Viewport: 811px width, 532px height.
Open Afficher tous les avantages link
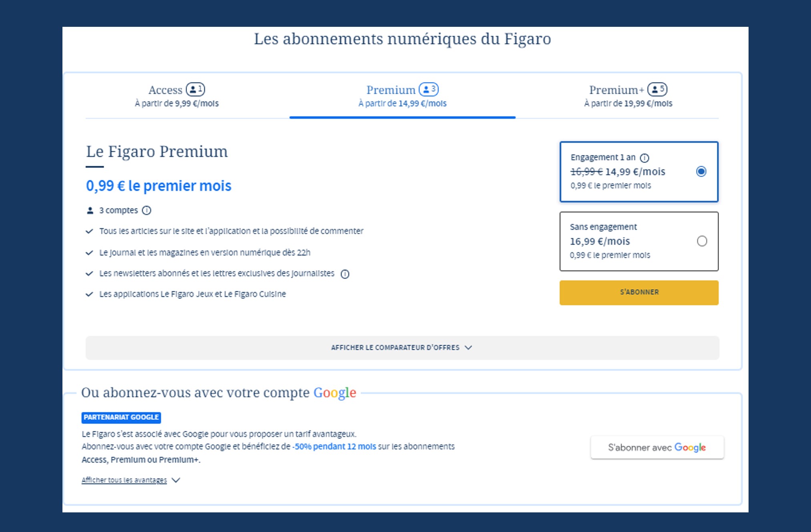pyautogui.click(x=124, y=480)
